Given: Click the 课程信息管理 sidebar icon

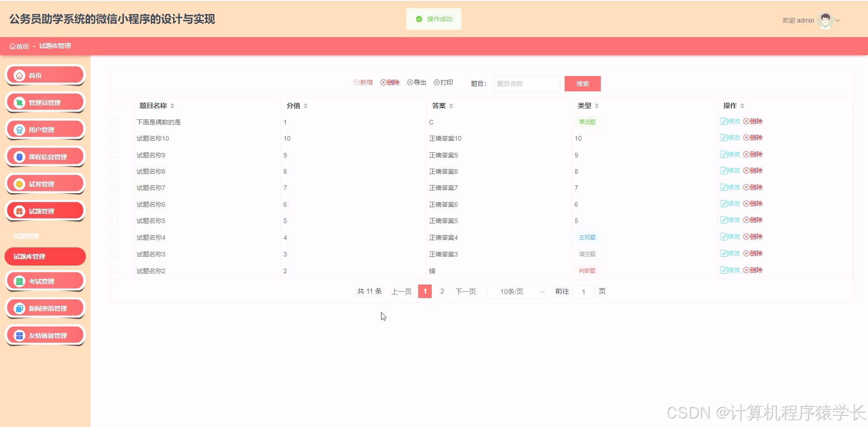Looking at the screenshot, I should [x=45, y=157].
